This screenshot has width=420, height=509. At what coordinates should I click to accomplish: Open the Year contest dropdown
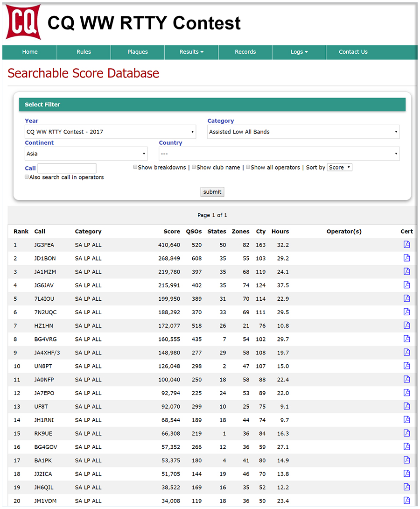[110, 132]
